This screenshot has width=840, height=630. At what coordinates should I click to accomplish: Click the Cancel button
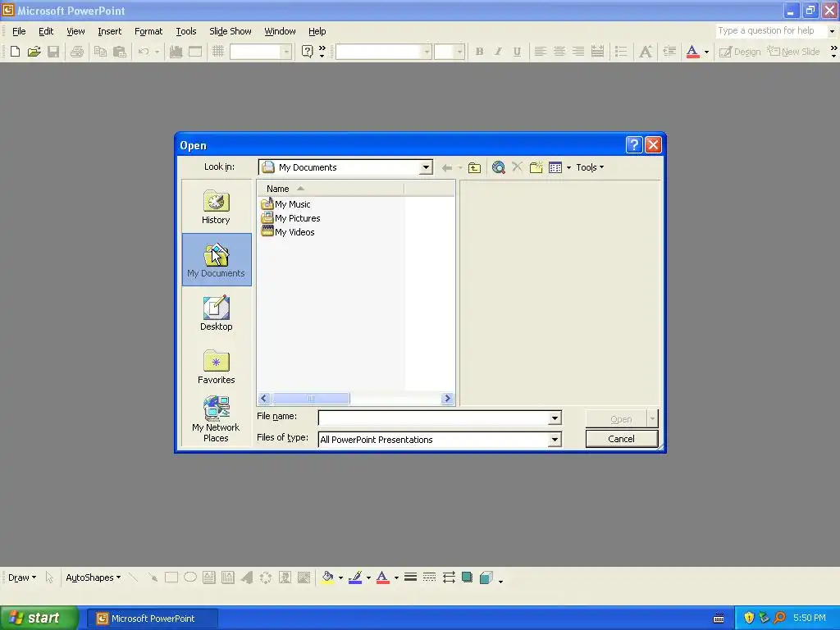click(x=622, y=439)
